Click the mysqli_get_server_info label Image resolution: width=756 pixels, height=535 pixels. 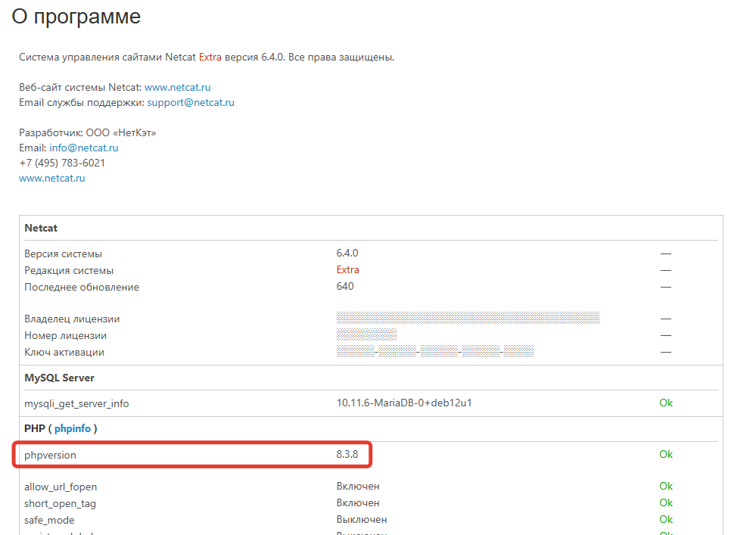tap(76, 404)
